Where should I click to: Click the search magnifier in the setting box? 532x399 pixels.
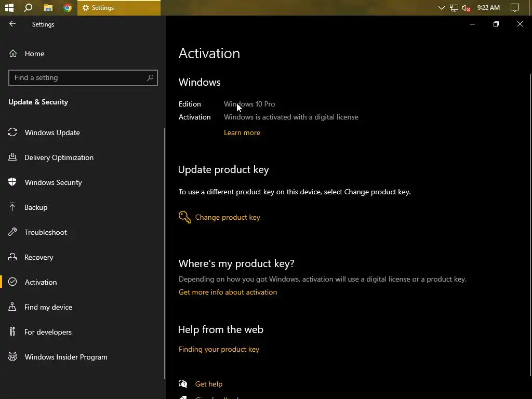(150, 78)
